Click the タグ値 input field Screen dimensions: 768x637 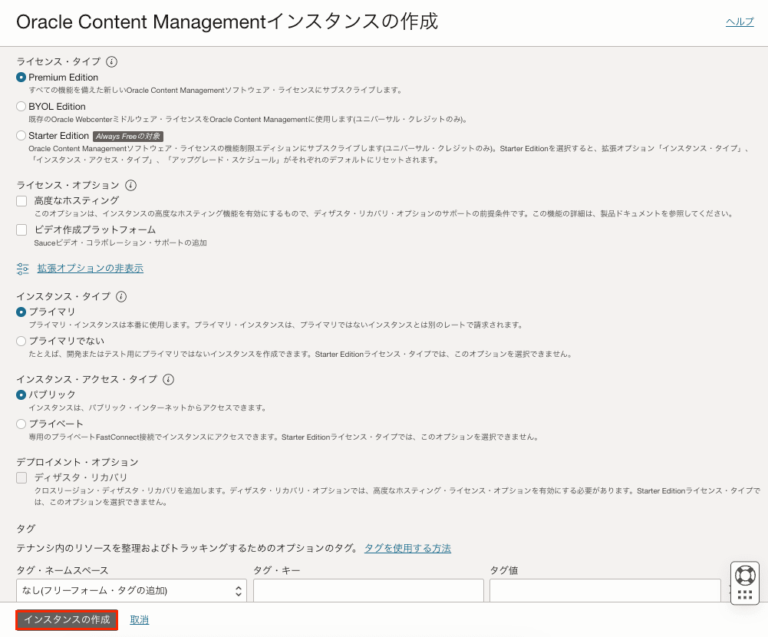[x=604, y=591]
